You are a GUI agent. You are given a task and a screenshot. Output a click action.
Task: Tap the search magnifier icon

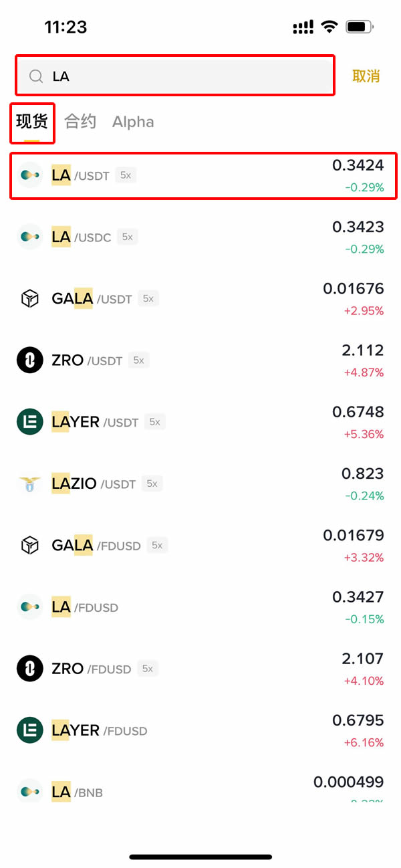click(x=36, y=76)
